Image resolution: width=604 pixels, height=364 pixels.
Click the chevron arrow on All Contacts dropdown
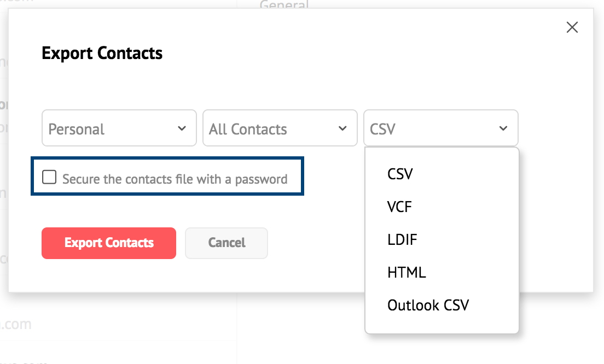[343, 128]
